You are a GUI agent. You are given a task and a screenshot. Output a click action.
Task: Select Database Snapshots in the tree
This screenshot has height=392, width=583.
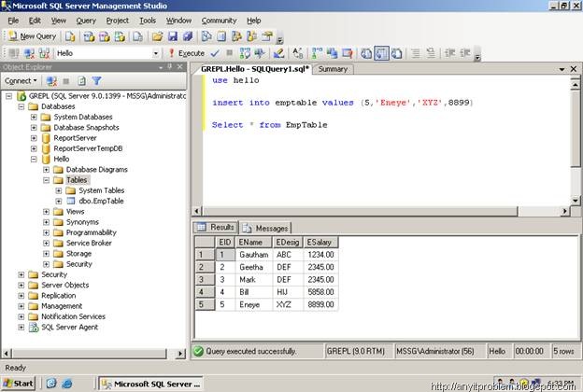point(86,128)
